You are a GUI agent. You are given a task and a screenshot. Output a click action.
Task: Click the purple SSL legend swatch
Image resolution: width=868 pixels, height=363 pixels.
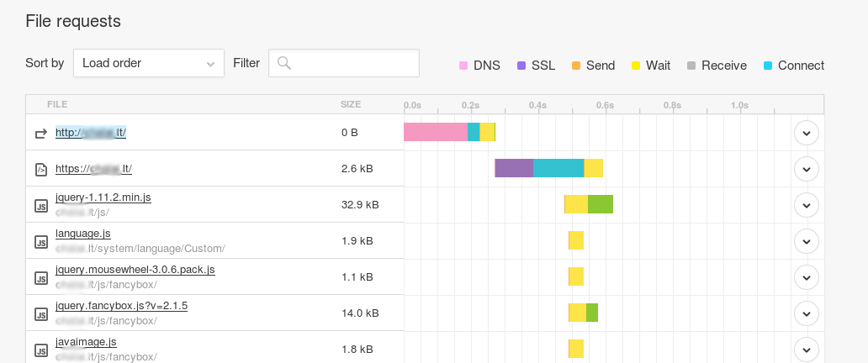tap(521, 66)
